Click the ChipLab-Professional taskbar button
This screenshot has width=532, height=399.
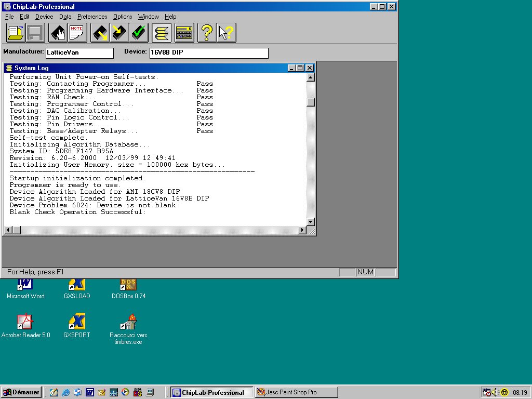tap(212, 393)
